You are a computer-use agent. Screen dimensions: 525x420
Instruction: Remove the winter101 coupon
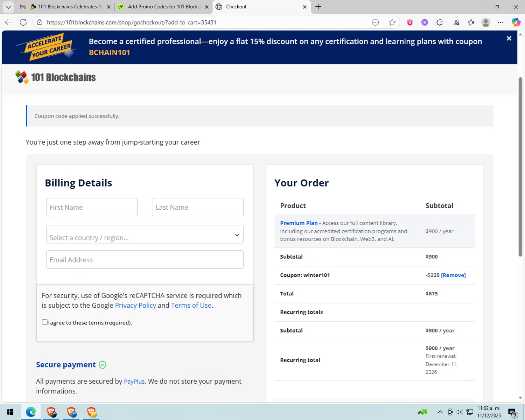pos(453,275)
